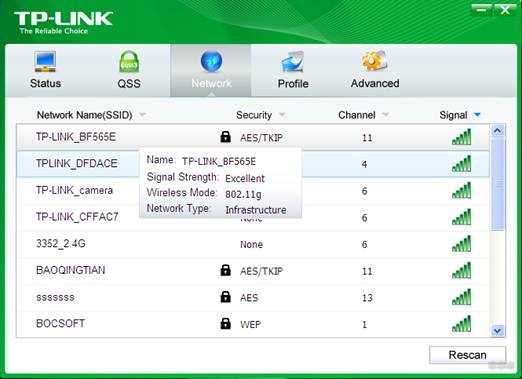Click lock icon for BAOQINGTIAN
This screenshot has width=522, height=379.
click(225, 270)
